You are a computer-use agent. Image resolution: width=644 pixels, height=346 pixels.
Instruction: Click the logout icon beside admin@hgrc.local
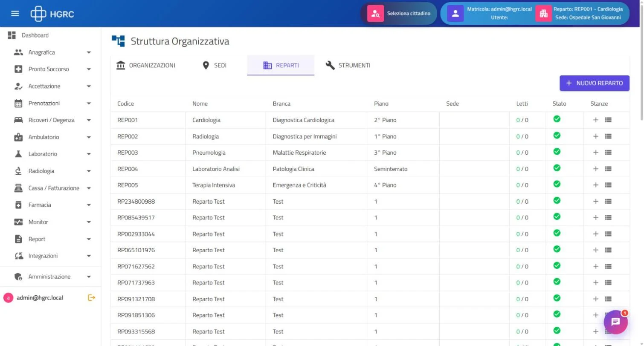91,298
